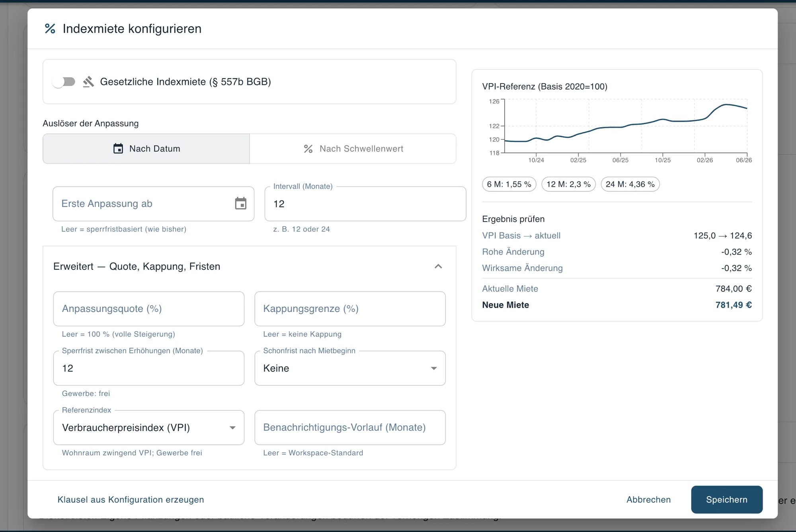Edit the Sperrfrist zwischen Erhöhungen field
The height and width of the screenshot is (532, 796).
click(149, 368)
